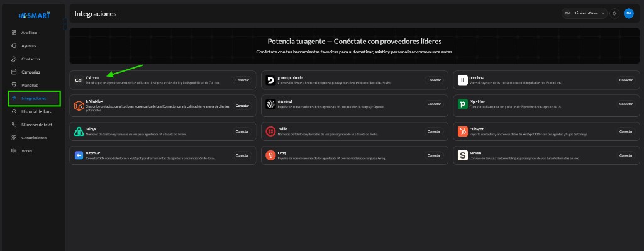The image size is (644, 251).
Task: Connect the Cal.com integration
Action: (x=242, y=80)
